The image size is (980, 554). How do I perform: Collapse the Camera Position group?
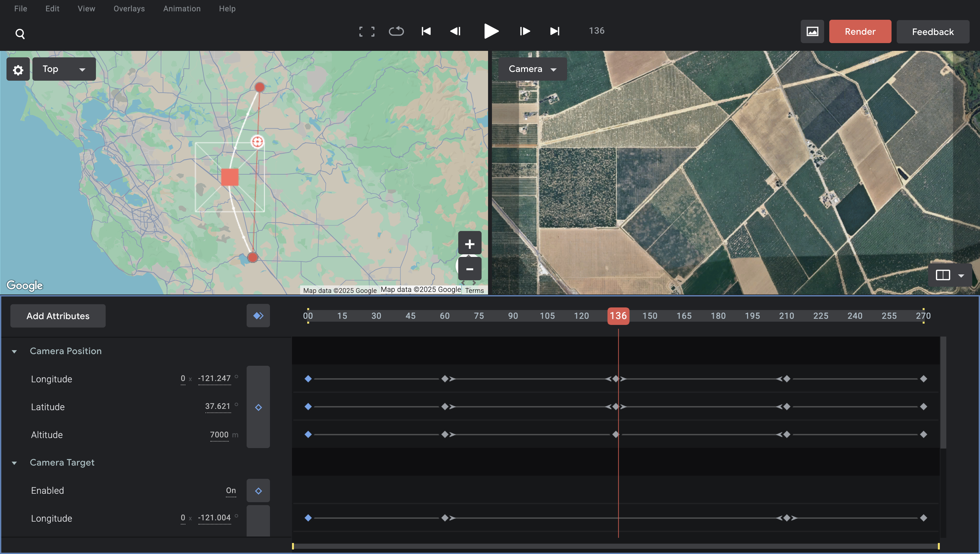tap(15, 351)
